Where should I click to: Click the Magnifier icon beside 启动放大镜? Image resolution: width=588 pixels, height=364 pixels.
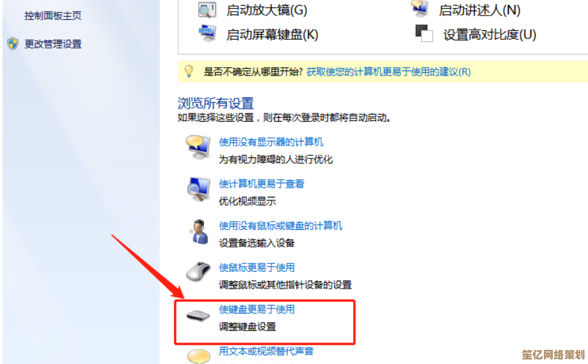207,10
